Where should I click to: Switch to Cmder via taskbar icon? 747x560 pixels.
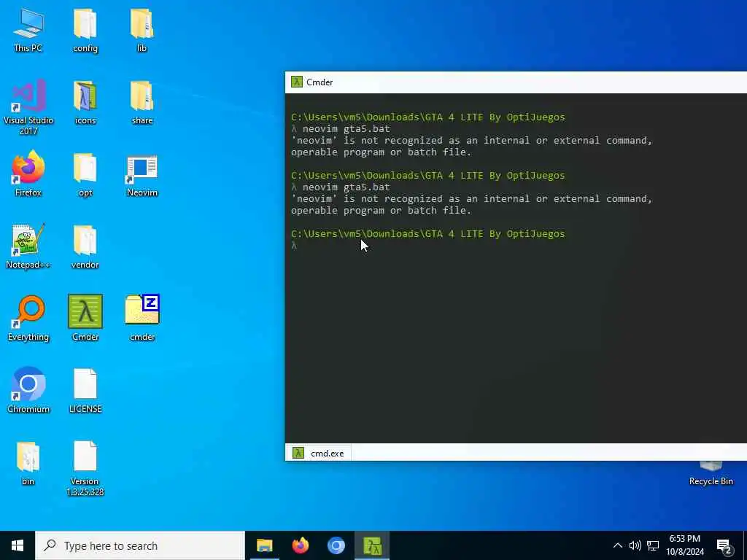[372, 545]
